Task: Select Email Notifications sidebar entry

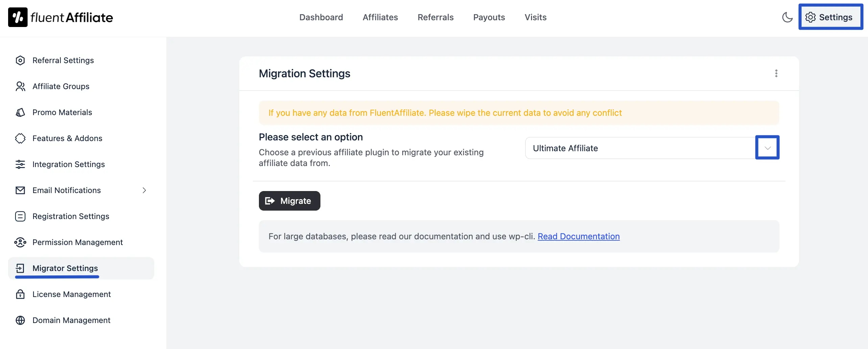Action: pos(81,190)
